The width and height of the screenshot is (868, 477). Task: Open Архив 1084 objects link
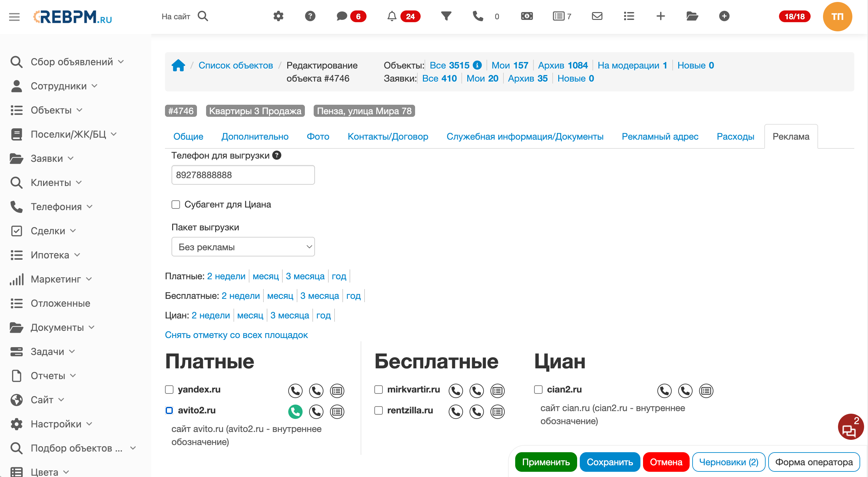tap(563, 65)
